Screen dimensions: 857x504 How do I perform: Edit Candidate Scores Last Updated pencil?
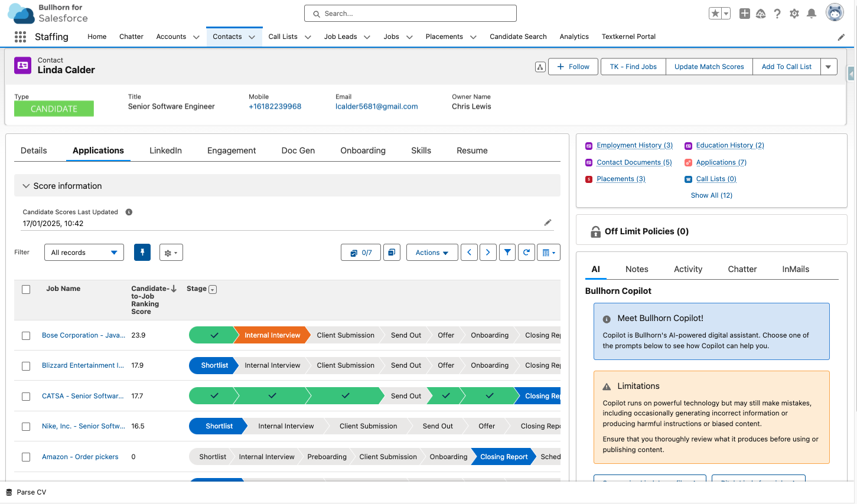(548, 222)
